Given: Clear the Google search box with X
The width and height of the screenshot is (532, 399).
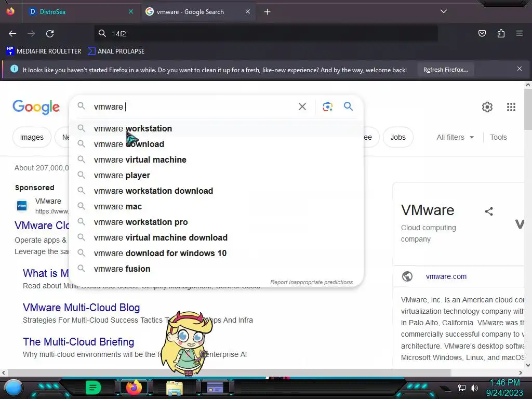Looking at the screenshot, I should pyautogui.click(x=302, y=107).
